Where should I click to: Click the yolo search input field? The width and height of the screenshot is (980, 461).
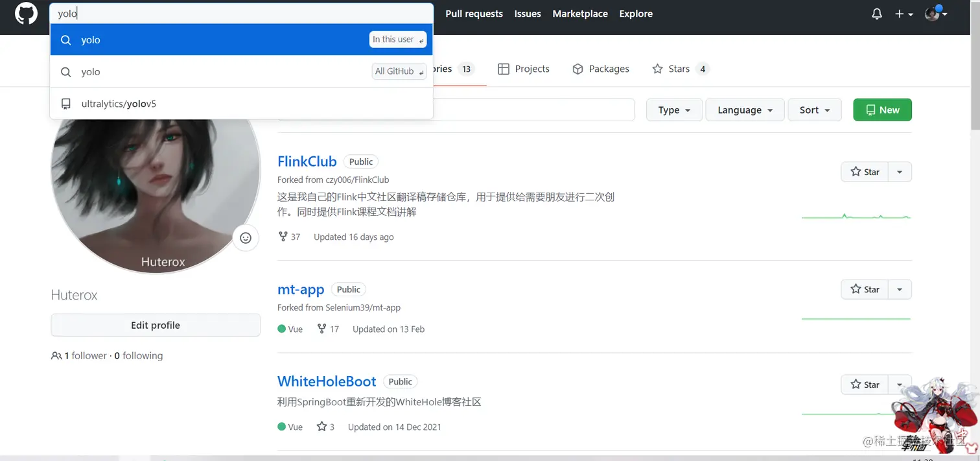point(241,14)
